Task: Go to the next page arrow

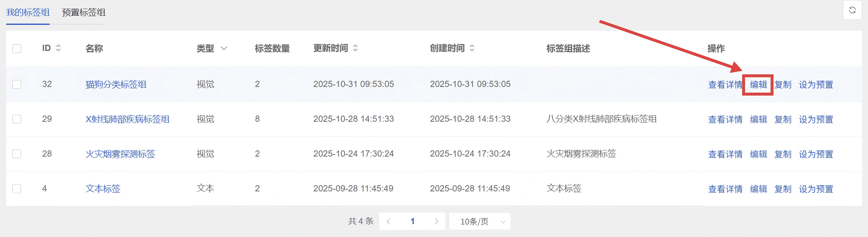Action: (436, 221)
